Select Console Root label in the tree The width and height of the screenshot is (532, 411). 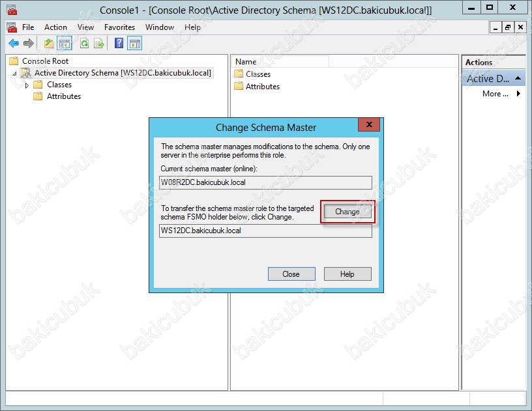pyautogui.click(x=45, y=61)
